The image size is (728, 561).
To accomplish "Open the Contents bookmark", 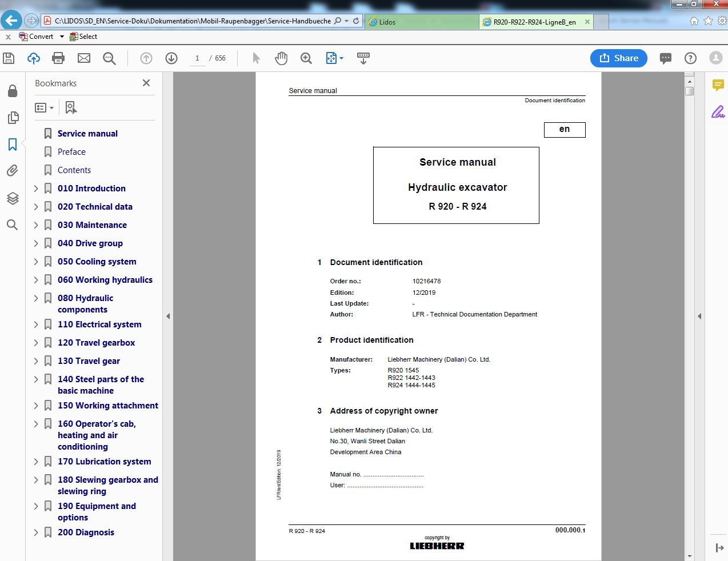I will coord(74,170).
